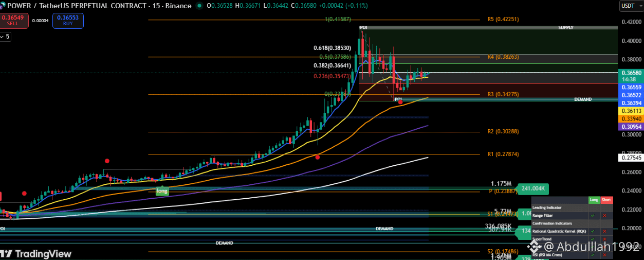Image resolution: width=644 pixels, height=260 pixels.
Task: Select the S2 (0.17486) pivot label
Action: (503, 251)
